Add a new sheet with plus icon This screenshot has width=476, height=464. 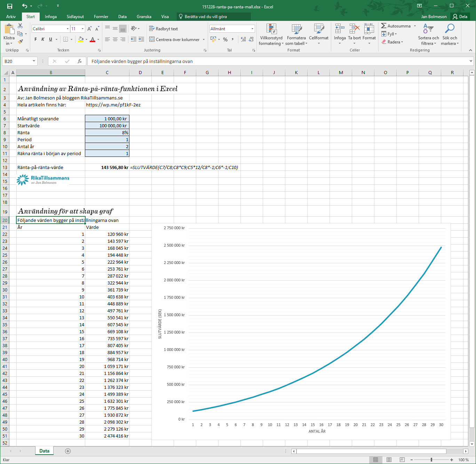68,451
